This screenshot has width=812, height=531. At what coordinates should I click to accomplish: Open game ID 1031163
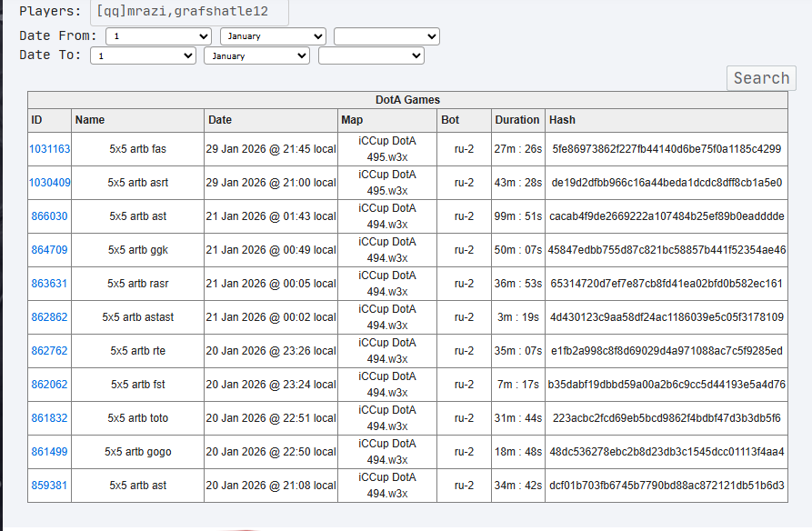[x=50, y=149]
